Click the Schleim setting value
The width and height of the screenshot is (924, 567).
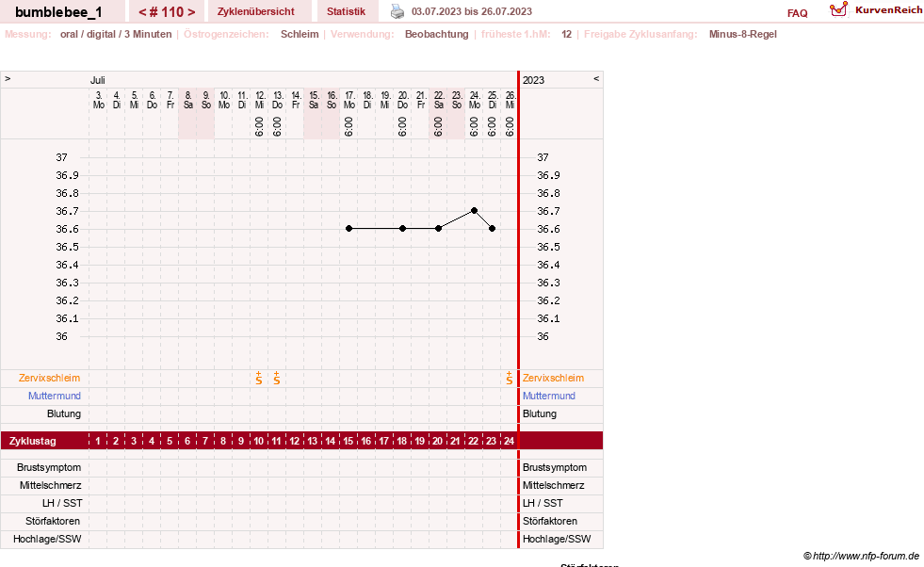[x=300, y=34]
